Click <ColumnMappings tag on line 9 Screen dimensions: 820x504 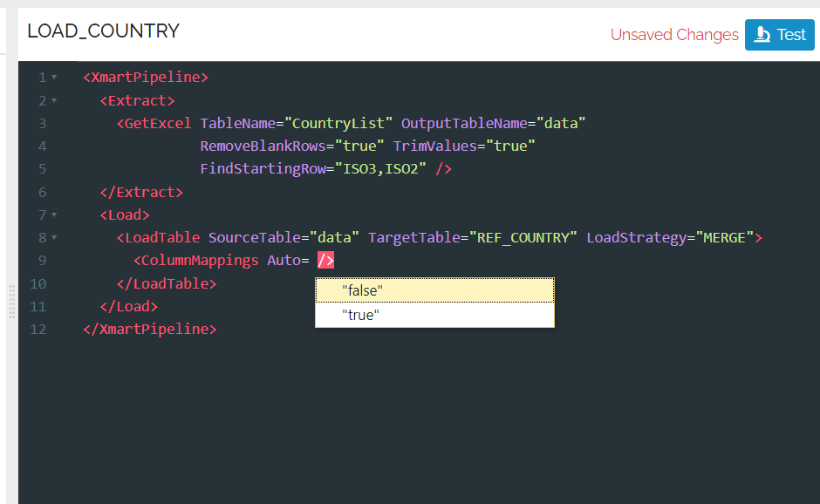[x=195, y=261]
